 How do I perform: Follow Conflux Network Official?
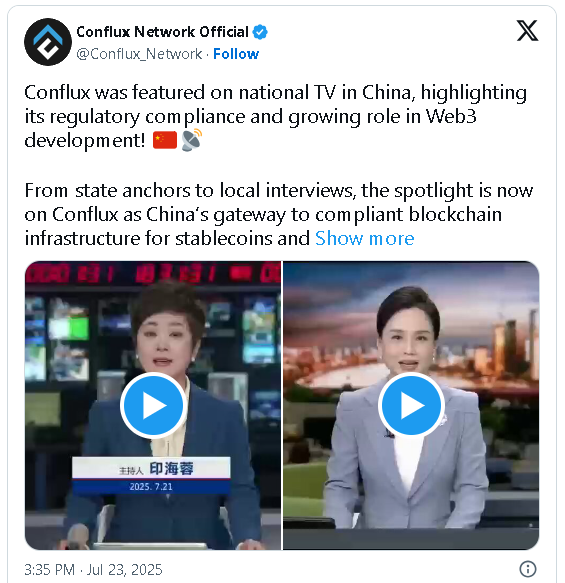236,54
